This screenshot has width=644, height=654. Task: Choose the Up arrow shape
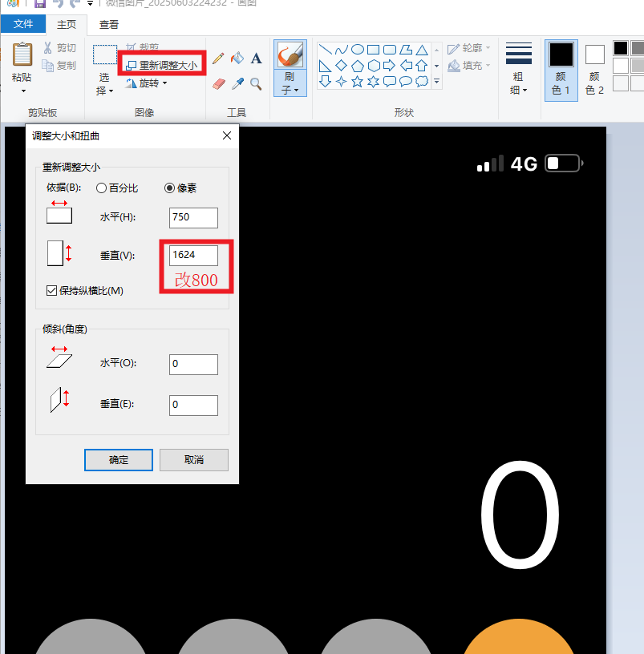pyautogui.click(x=422, y=66)
